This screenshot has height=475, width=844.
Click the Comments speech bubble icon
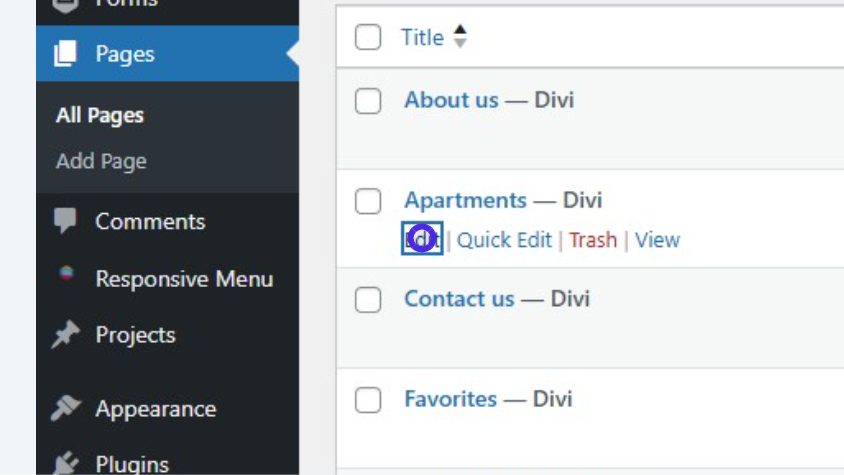click(66, 221)
